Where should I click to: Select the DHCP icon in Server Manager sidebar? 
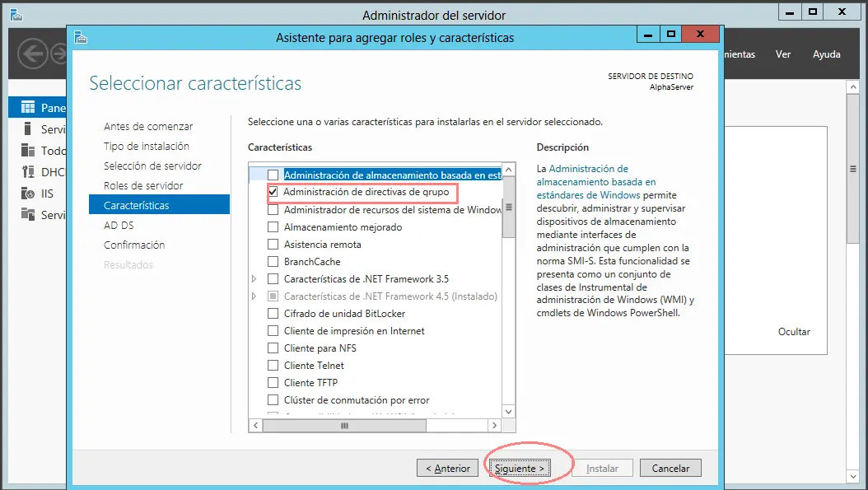point(28,171)
